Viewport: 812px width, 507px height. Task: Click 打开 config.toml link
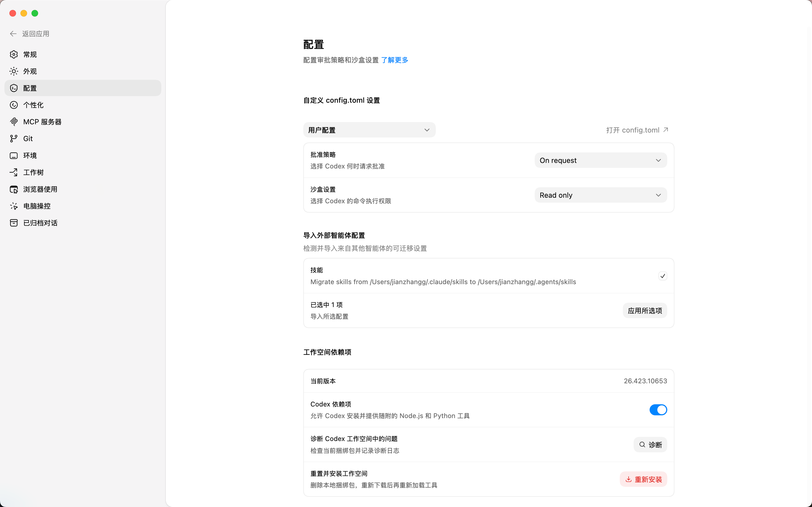coord(637,130)
